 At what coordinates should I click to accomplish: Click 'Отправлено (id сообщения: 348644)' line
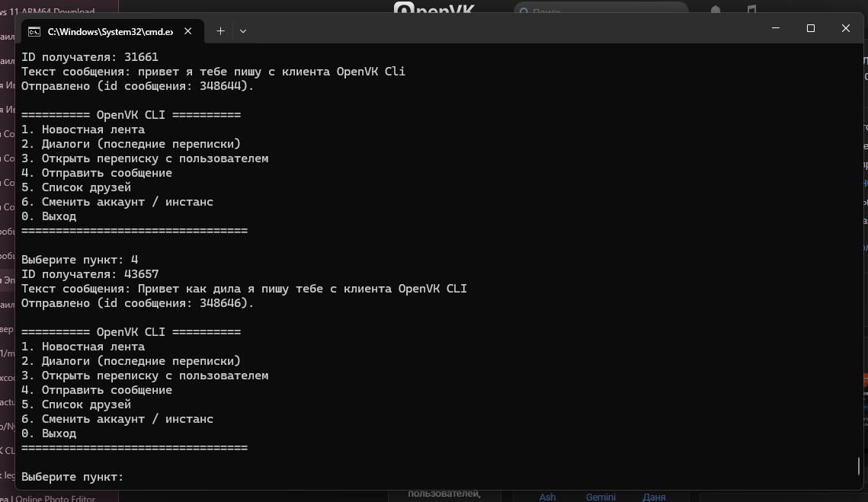(x=137, y=86)
